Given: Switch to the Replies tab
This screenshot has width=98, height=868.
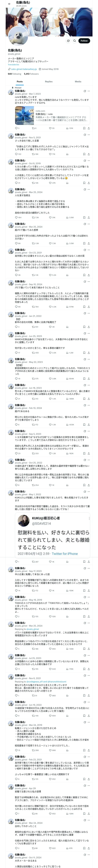Looking at the screenshot, I should 49,82.
